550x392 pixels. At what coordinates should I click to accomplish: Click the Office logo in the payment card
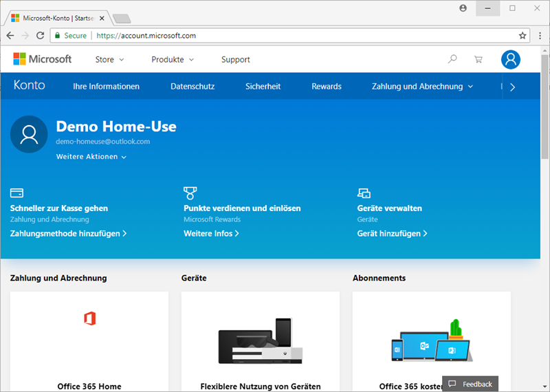pos(90,318)
